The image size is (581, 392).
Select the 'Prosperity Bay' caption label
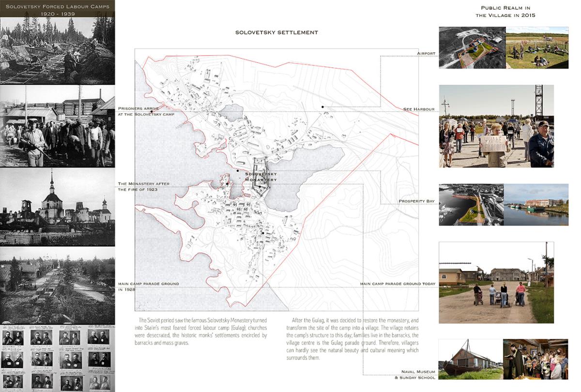416,201
